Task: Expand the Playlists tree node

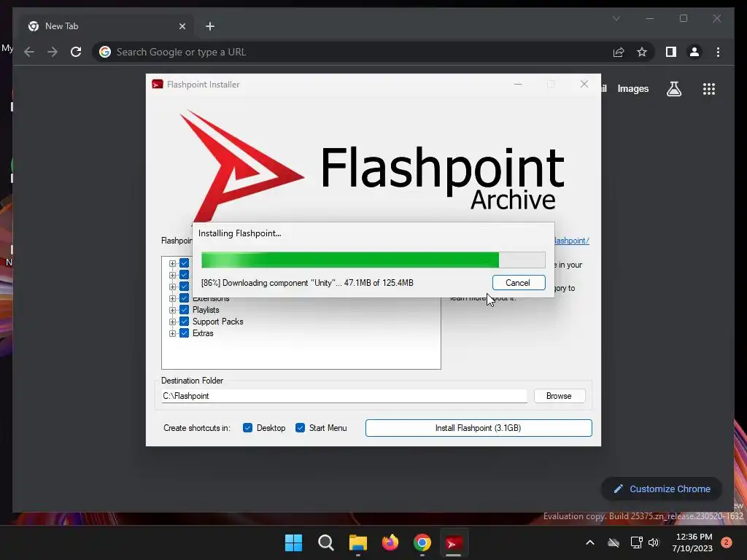Action: click(x=172, y=310)
